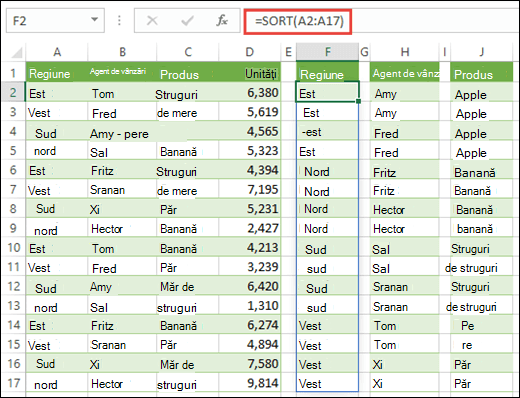The width and height of the screenshot is (520, 398).
Task: Click the Produs header in column C
Action: pyautogui.click(x=188, y=72)
